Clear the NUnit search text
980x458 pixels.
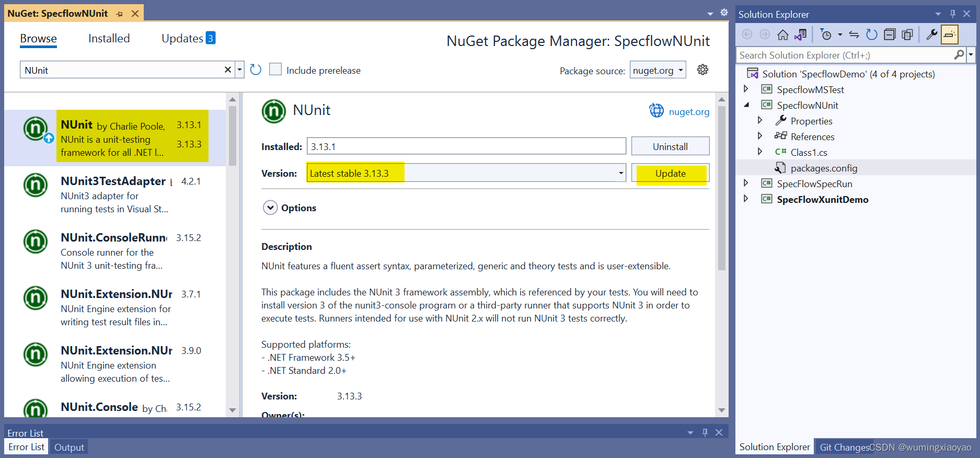227,70
